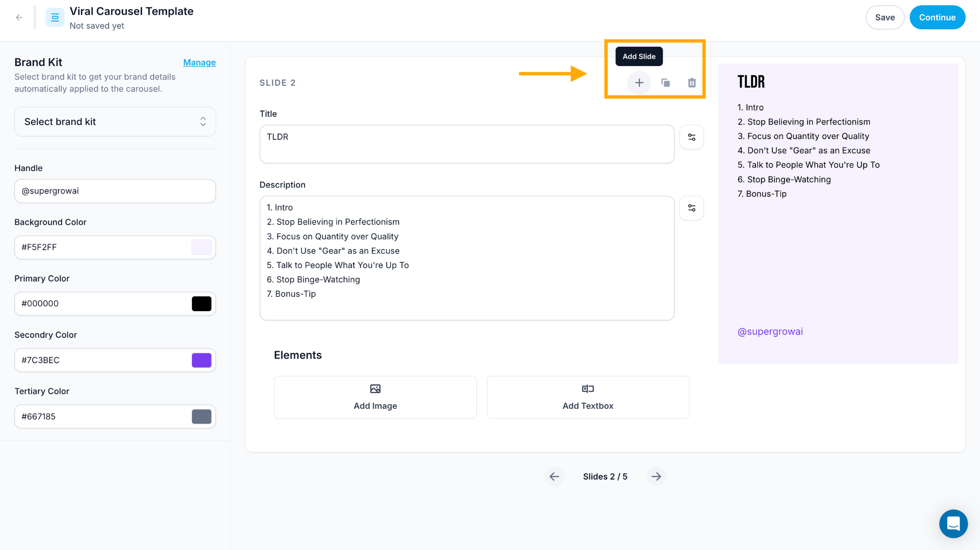Click the Slides 2 / 5 indicator
This screenshot has width=980, height=550.
(605, 477)
